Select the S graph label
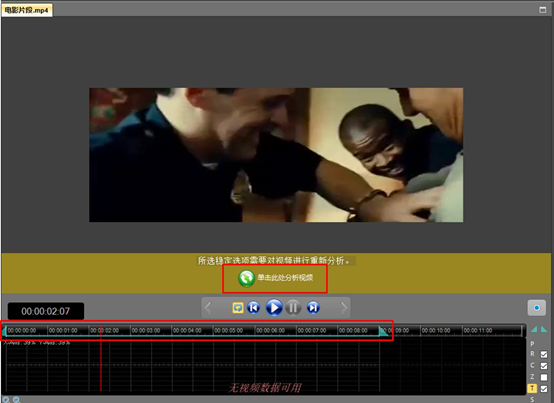554x403 pixels. [x=532, y=399]
